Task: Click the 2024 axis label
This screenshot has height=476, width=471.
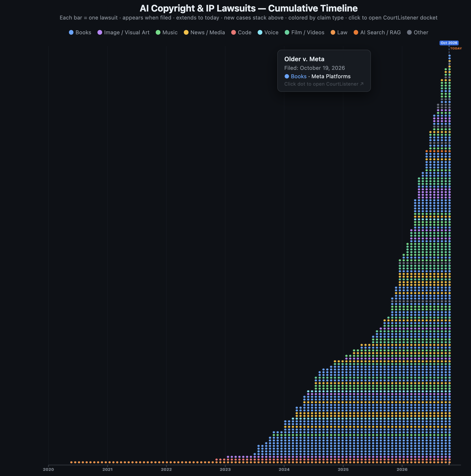Action: click(x=284, y=470)
